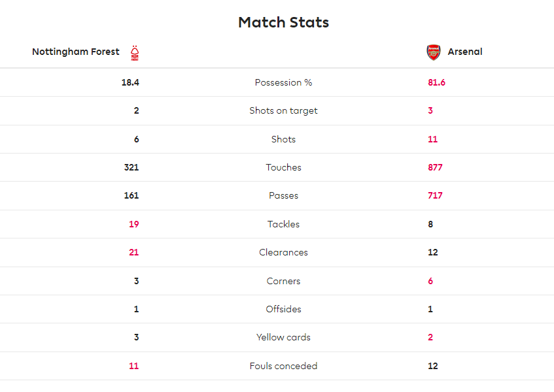Click the Touches stat label
The width and height of the screenshot is (554, 392).
click(x=283, y=167)
